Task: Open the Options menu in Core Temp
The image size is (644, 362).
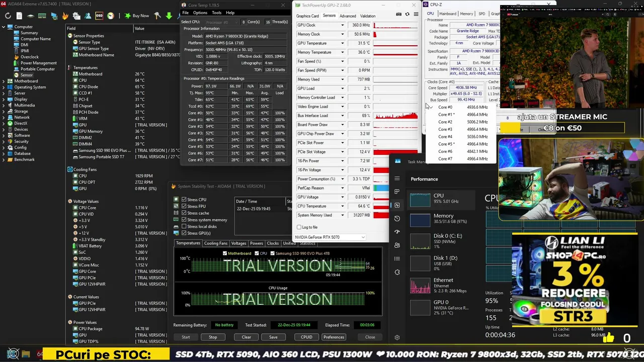Action: tap(200, 13)
